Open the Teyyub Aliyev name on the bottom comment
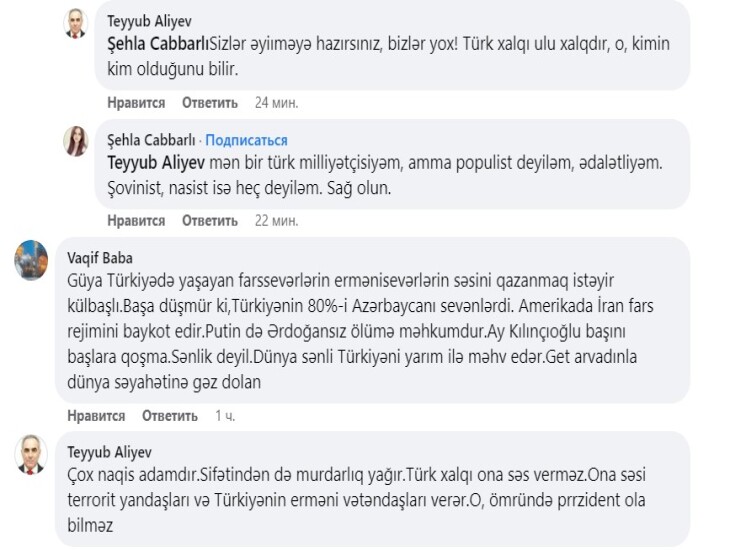Screen dimensions: 730x550 coord(107,451)
